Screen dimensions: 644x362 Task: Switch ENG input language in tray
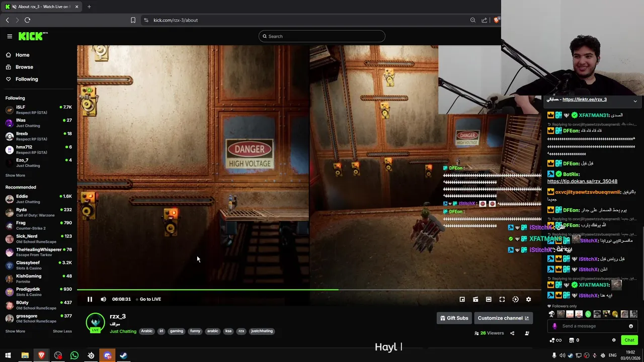(x=612, y=355)
